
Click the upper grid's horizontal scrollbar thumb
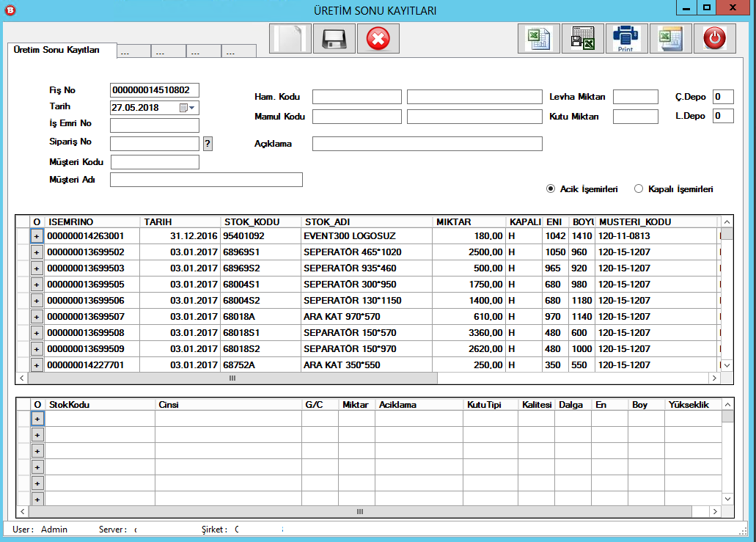[x=232, y=378]
